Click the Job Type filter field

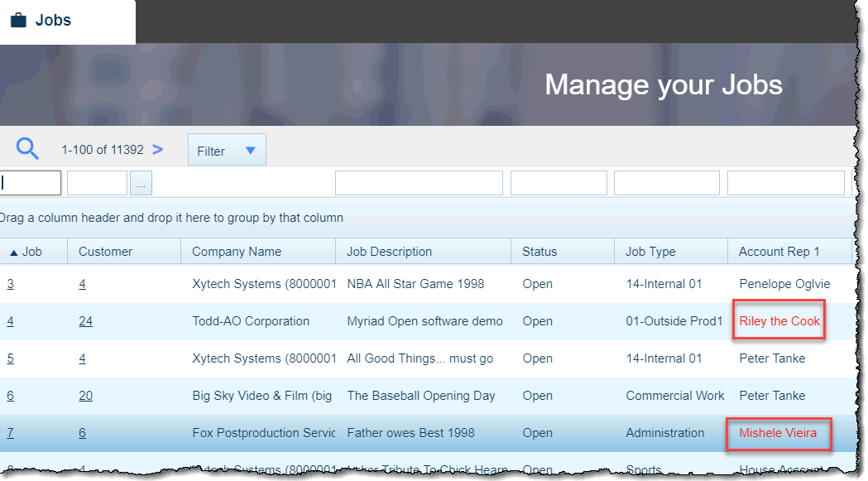pos(666,183)
